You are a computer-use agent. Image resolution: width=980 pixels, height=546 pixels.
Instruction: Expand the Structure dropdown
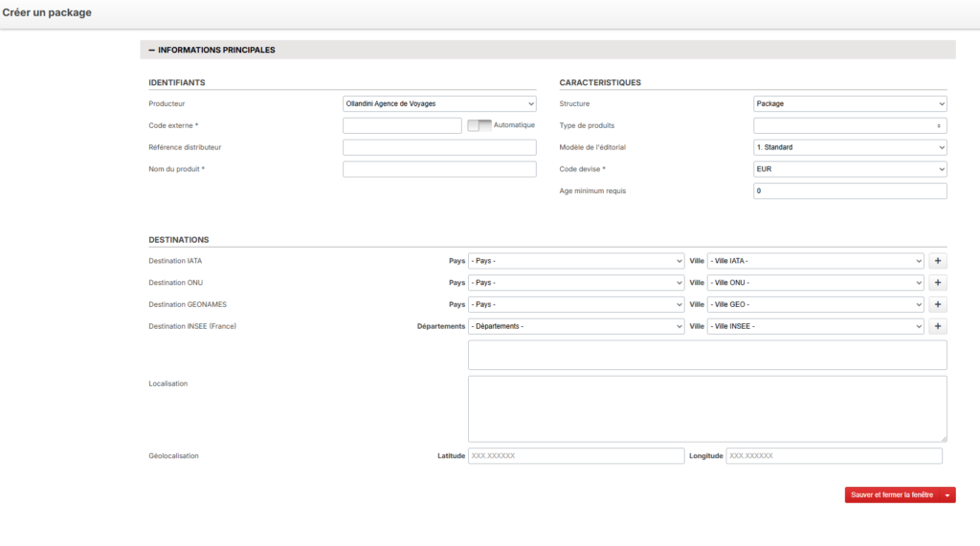point(850,104)
